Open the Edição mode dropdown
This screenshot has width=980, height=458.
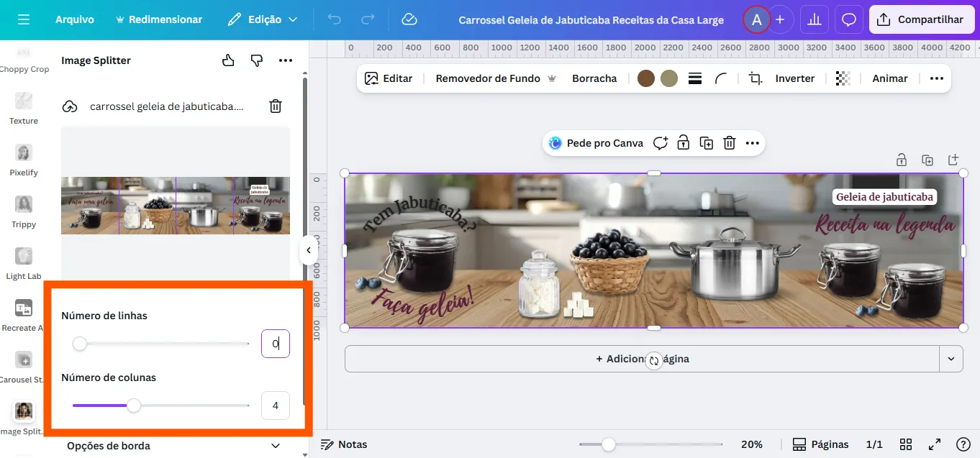[263, 19]
